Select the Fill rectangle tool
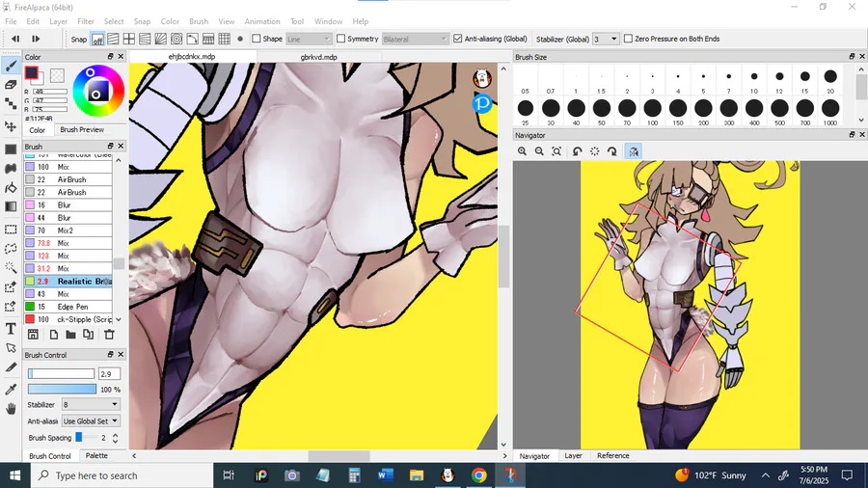The image size is (868, 488). point(11,149)
